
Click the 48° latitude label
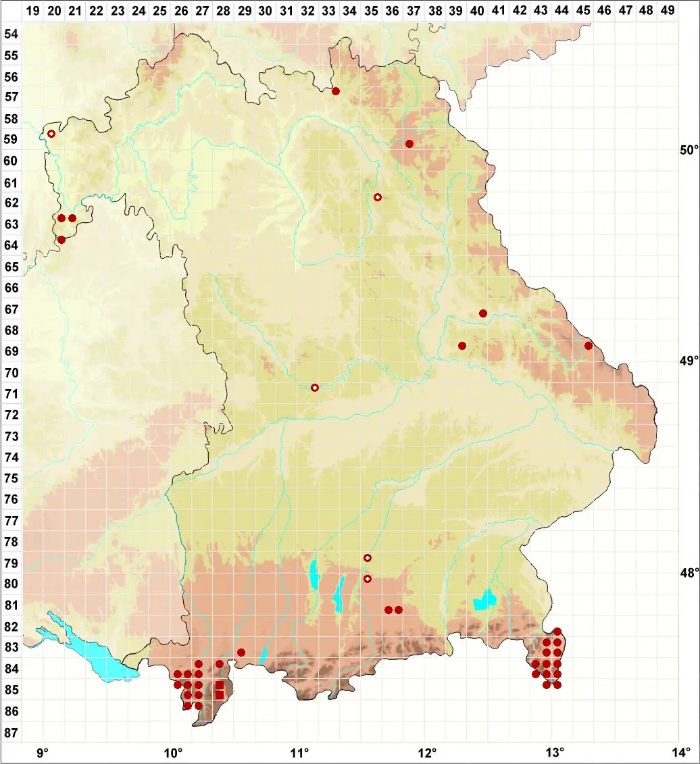pyautogui.click(x=689, y=573)
